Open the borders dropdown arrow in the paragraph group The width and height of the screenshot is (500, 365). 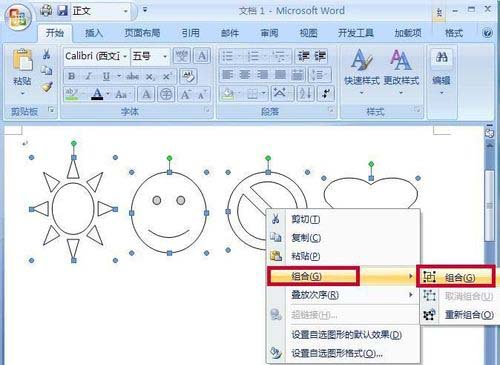[x=264, y=94]
